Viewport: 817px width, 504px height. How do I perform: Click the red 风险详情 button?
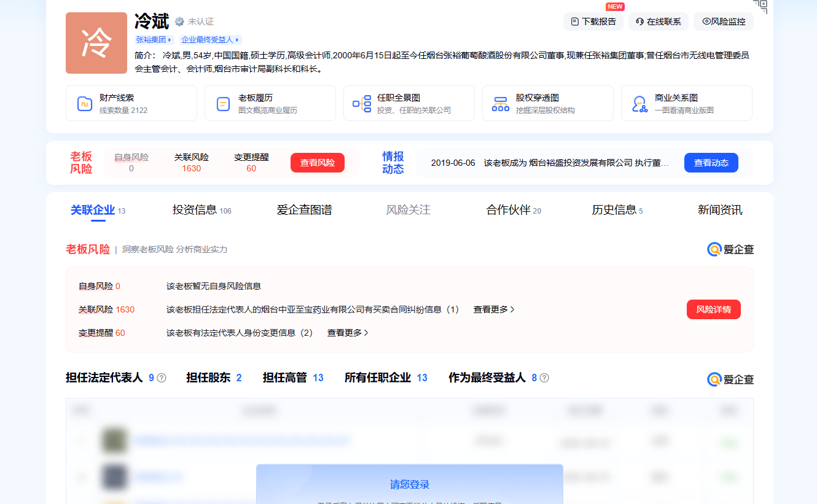[714, 309]
